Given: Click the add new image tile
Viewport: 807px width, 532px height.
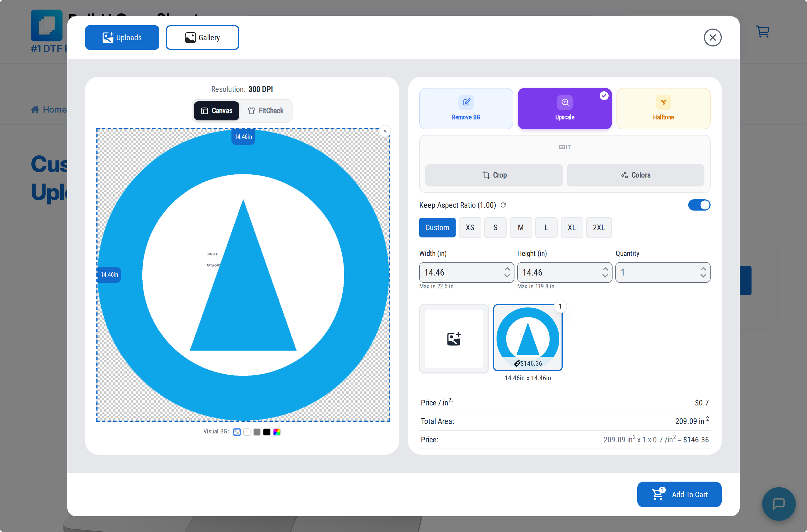Looking at the screenshot, I should [x=454, y=339].
